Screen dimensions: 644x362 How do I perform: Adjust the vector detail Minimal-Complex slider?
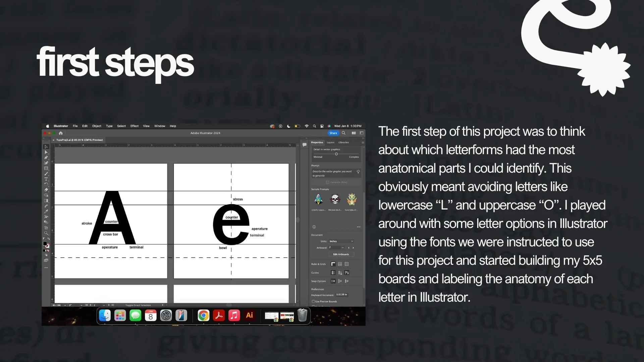click(x=336, y=154)
